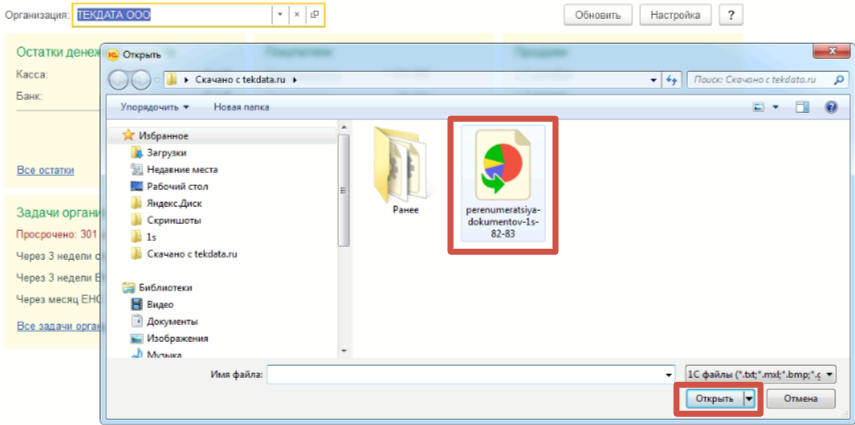This screenshot has height=425, width=855.
Task: Select Скачано с tekdata.ru in the sidebar
Action: 192,254
